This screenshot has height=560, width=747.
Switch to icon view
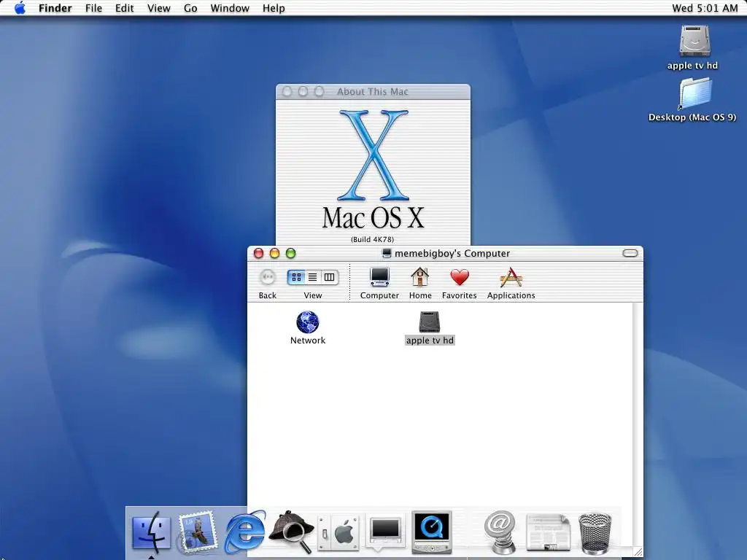coord(296,277)
